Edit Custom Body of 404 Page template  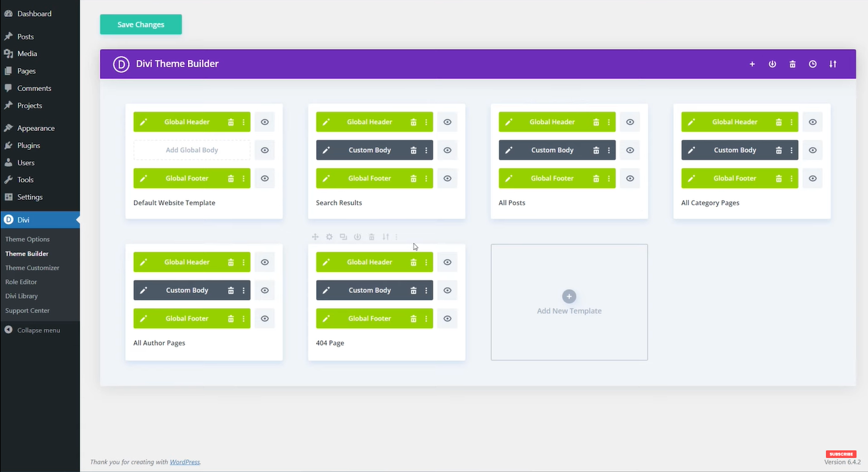click(326, 290)
